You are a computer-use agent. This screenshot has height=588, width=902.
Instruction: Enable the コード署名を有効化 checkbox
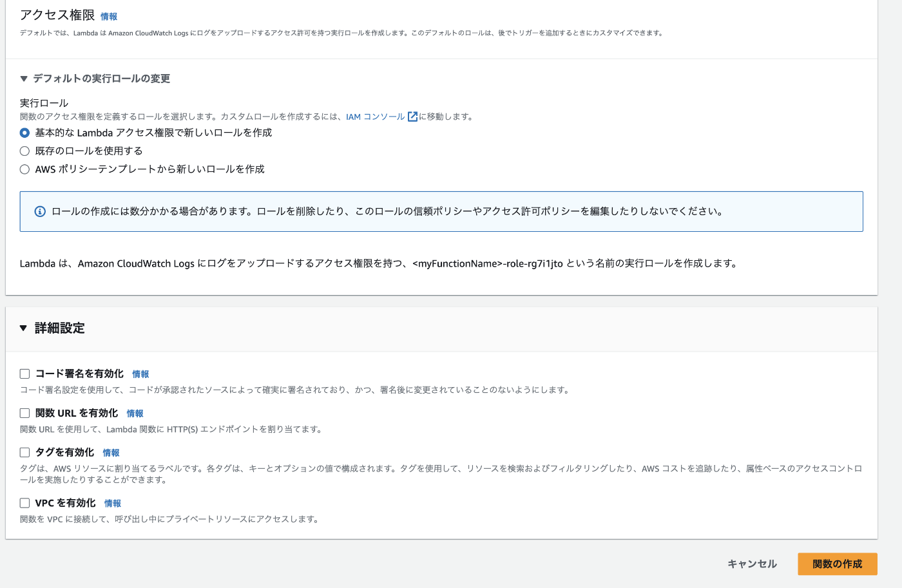tap(24, 374)
